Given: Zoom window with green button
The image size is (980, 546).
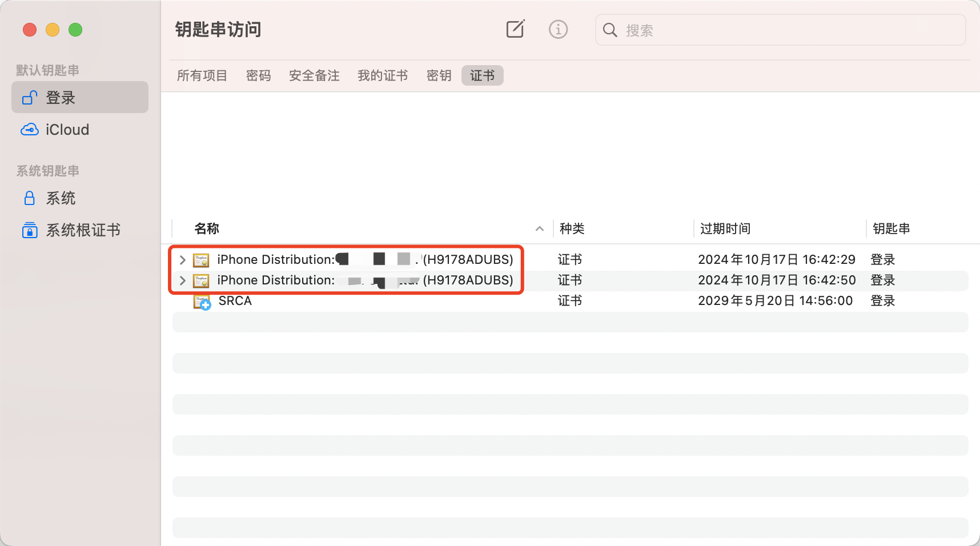Looking at the screenshot, I should point(75,30).
